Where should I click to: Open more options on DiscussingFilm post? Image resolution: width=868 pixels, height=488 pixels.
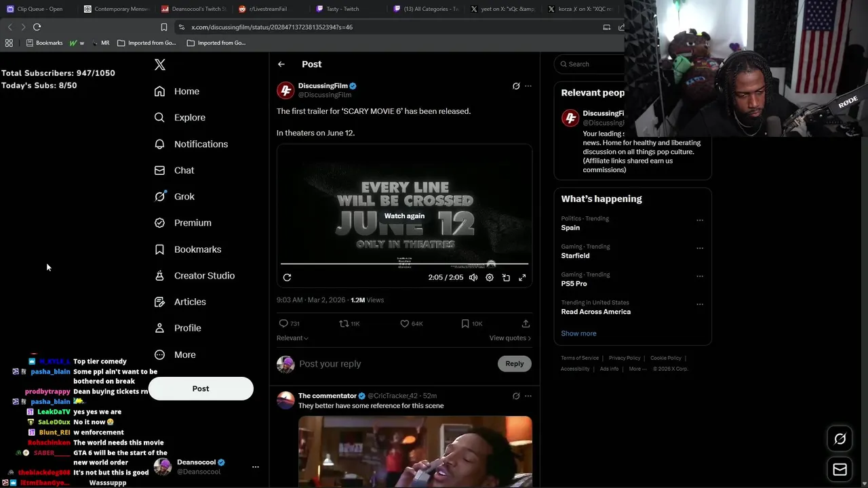point(528,86)
